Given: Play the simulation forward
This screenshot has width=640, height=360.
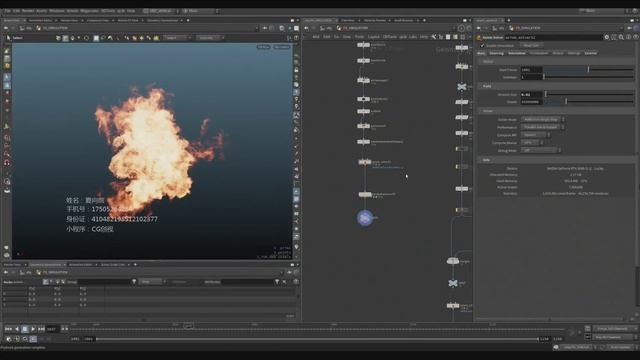Looking at the screenshot, I should [x=33, y=329].
